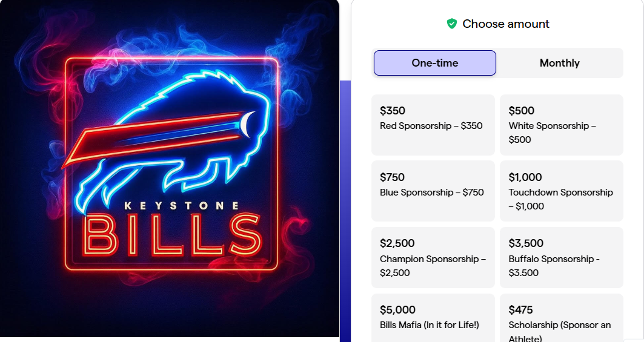Pick the $3,500 Buffalo Sponsorship tile
Screen dimensions: 644x342
pos(561,257)
